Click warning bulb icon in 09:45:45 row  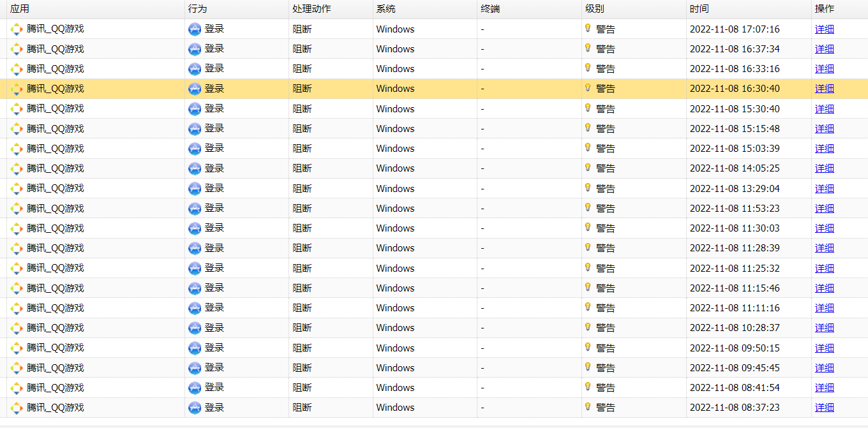click(x=588, y=367)
